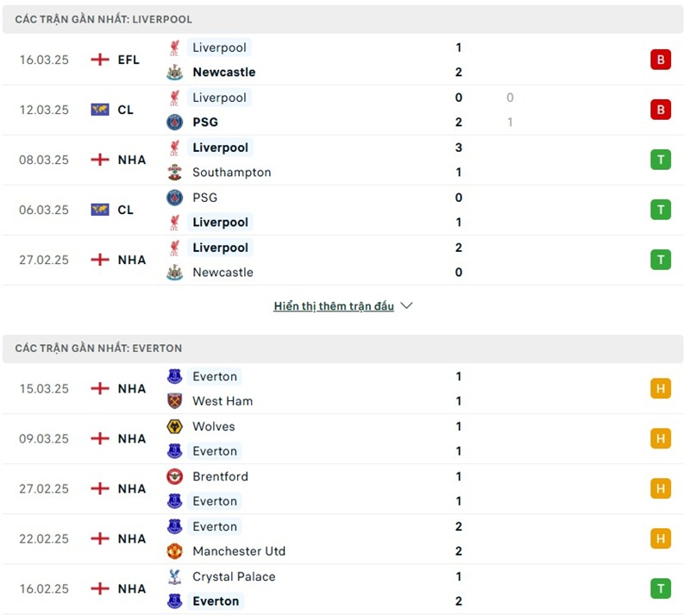Click the West Ham club crest
The width and height of the screenshot is (690, 616).
175,401
